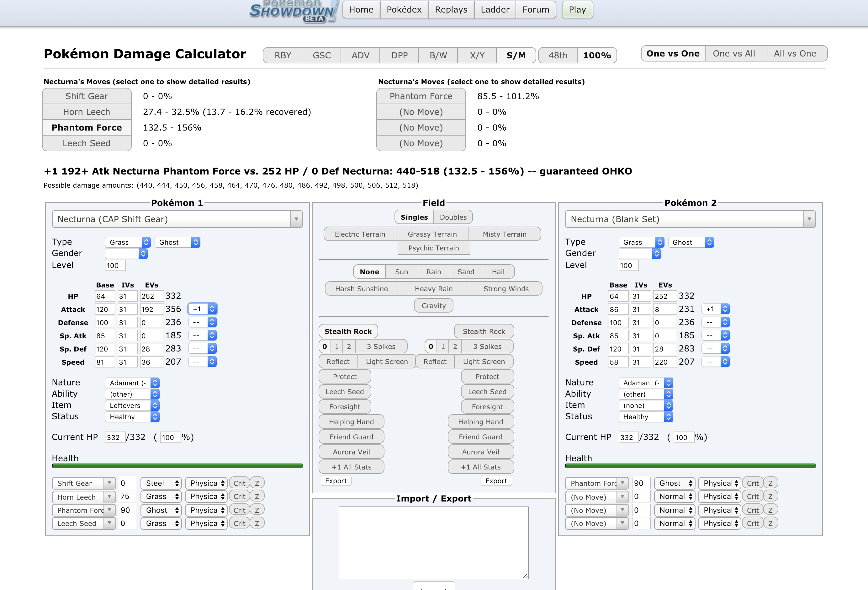Viewport: 868px width, 590px height.
Task: Click Pokémon 1 Level field
Action: point(115,265)
